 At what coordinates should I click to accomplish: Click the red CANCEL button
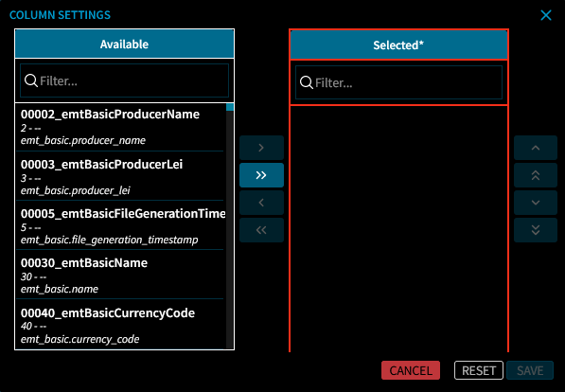[x=411, y=370]
